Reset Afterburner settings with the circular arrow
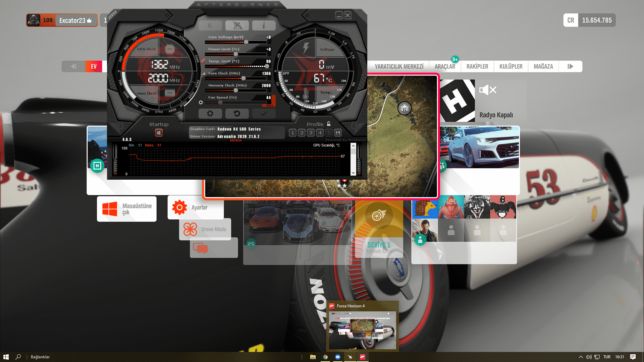The width and height of the screenshot is (644, 362). 237,114
